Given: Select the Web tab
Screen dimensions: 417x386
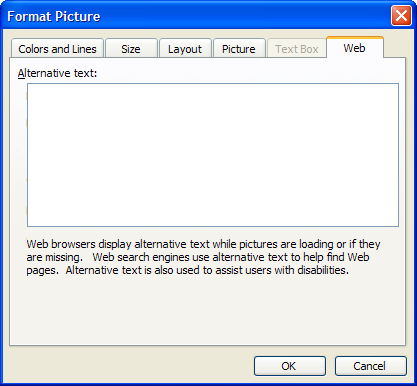Looking at the screenshot, I should pyautogui.click(x=355, y=47).
